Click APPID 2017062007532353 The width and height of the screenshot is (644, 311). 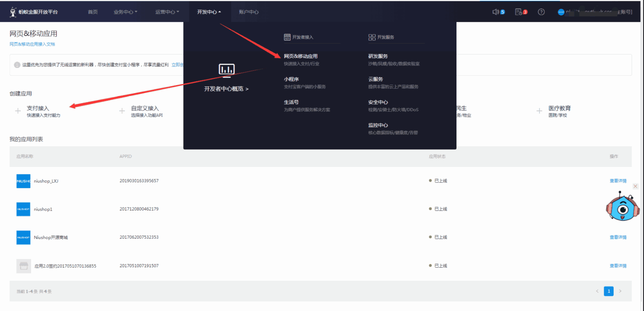pos(139,237)
